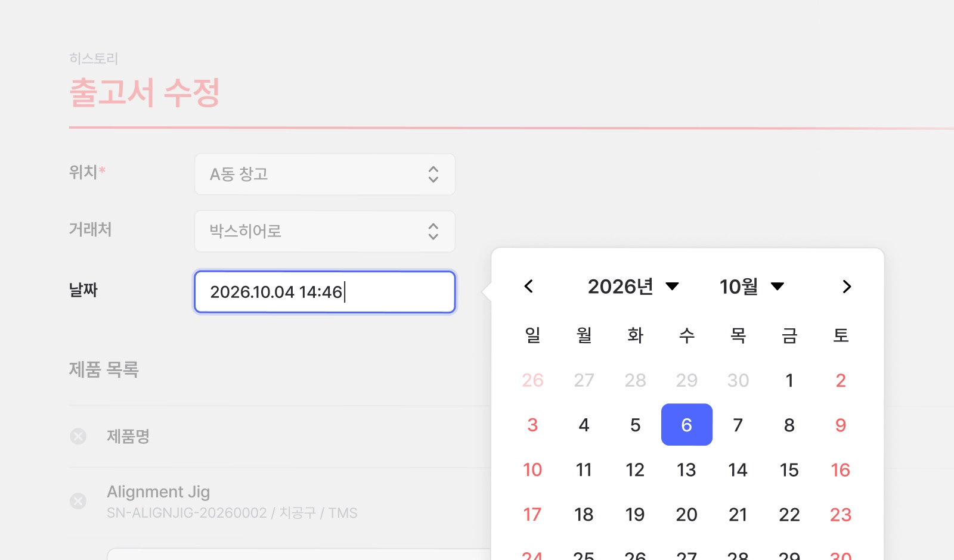The image size is (954, 560).
Task: Select Saturday October 9
Action: tap(841, 425)
